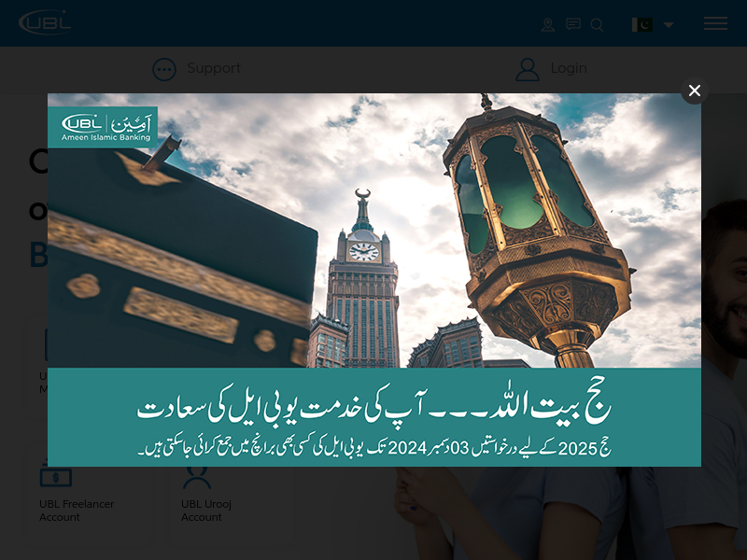747x560 pixels.
Task: Click the UBL Urooj Account person icon
Action: (x=196, y=477)
